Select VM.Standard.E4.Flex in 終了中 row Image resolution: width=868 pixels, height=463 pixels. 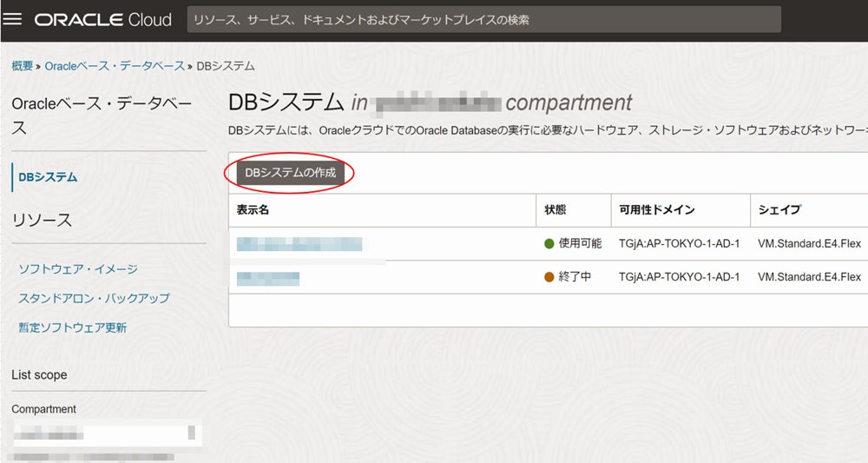click(x=809, y=277)
